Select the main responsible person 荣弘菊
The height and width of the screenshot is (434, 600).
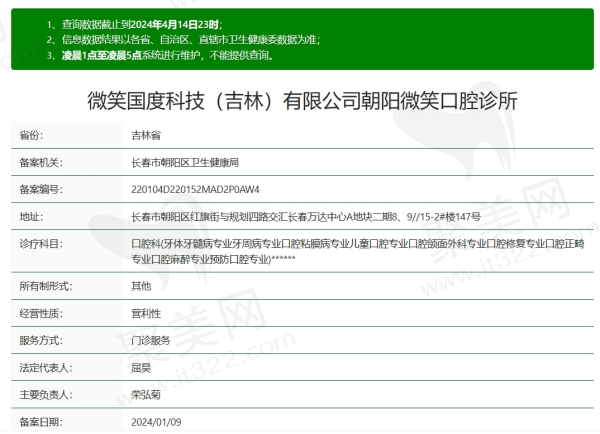(x=146, y=395)
